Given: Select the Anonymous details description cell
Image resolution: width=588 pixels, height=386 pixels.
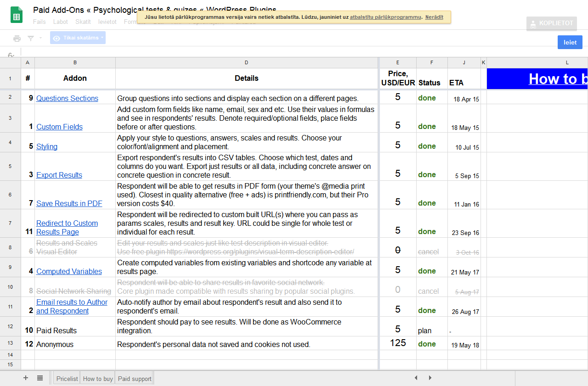Looking at the screenshot, I should [x=247, y=343].
